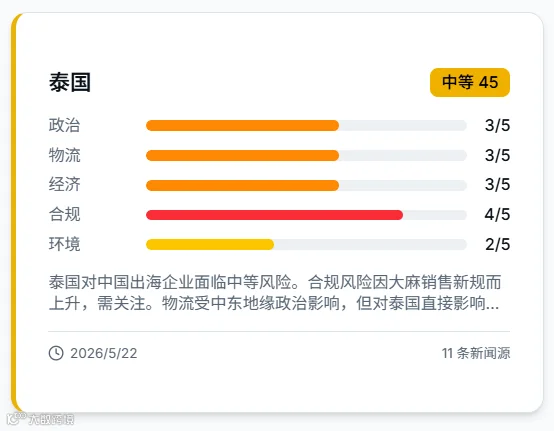Click the 中等 45 risk badge
Image resolution: width=554 pixels, height=431 pixels.
click(x=470, y=82)
